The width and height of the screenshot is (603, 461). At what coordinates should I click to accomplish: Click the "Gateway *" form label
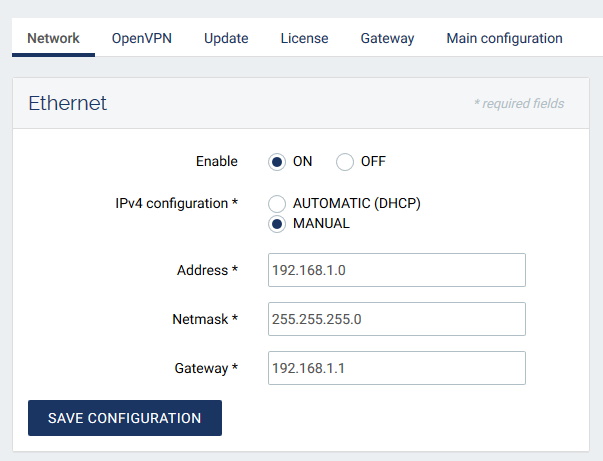(x=206, y=368)
